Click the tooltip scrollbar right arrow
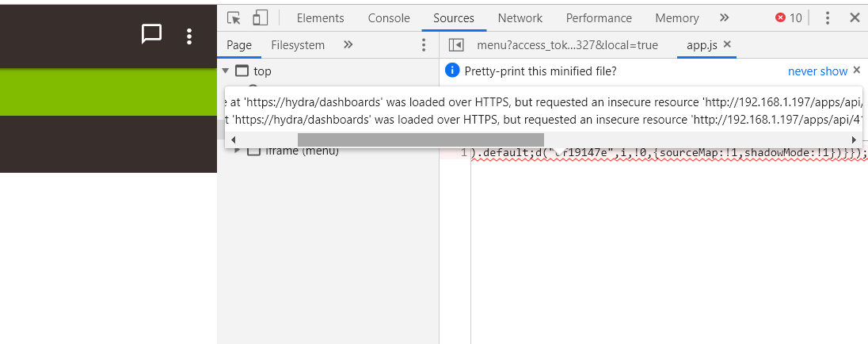Viewport: 868px width, 344px height. [x=854, y=140]
